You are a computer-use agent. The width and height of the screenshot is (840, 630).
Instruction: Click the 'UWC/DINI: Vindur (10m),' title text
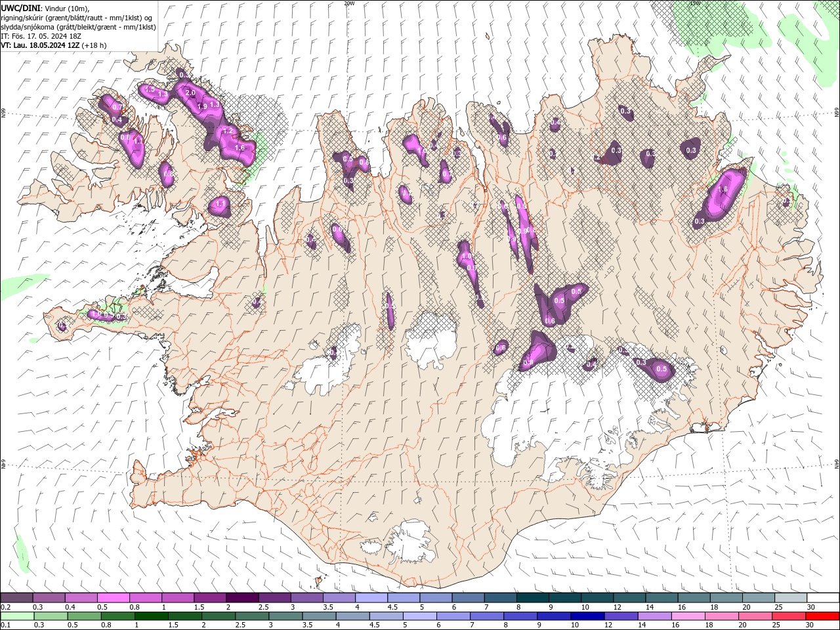[45, 8]
